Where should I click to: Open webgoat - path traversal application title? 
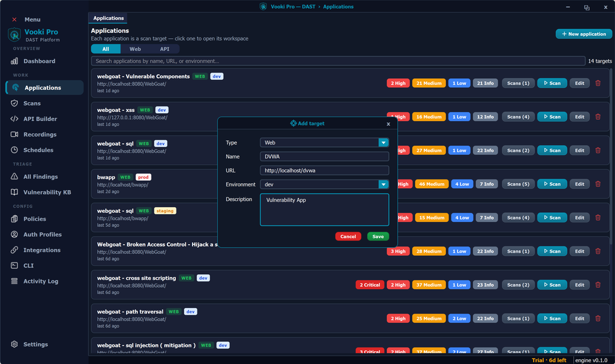tap(130, 312)
